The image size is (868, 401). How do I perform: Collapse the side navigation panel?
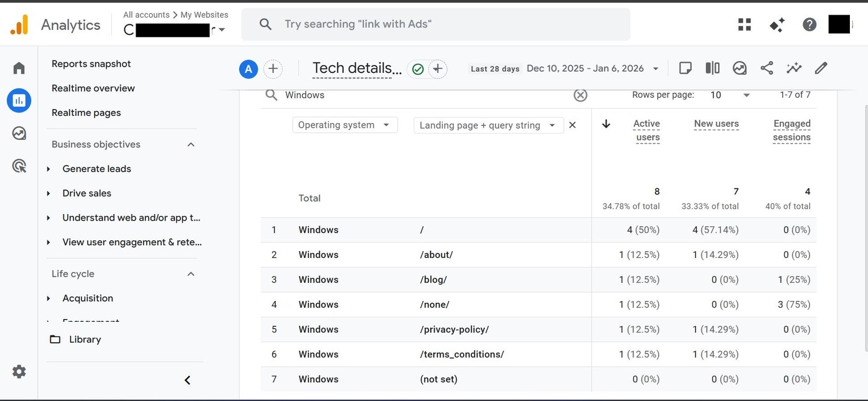pyautogui.click(x=188, y=380)
